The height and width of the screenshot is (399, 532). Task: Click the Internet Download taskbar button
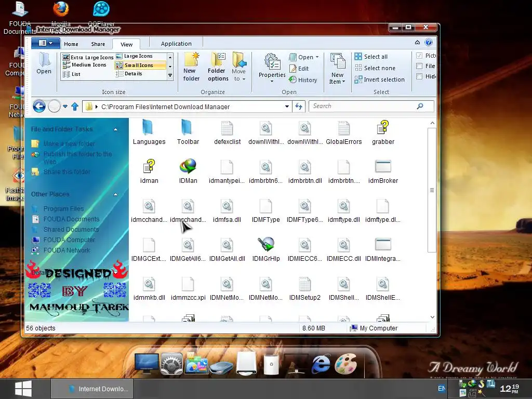pos(92,389)
